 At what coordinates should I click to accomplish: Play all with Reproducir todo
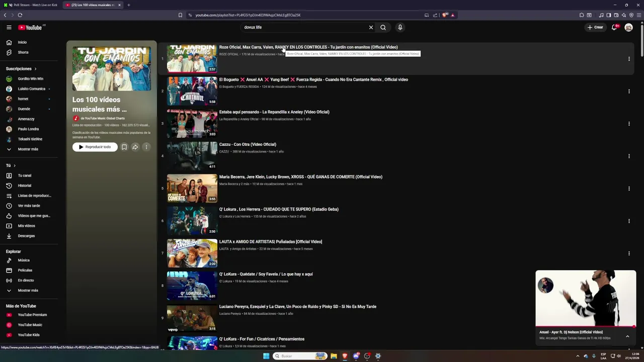95,147
